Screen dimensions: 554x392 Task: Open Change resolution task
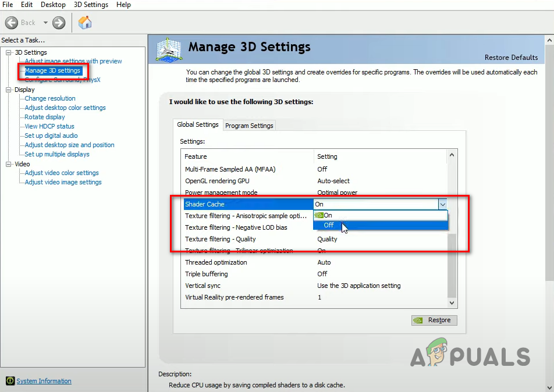coord(50,98)
